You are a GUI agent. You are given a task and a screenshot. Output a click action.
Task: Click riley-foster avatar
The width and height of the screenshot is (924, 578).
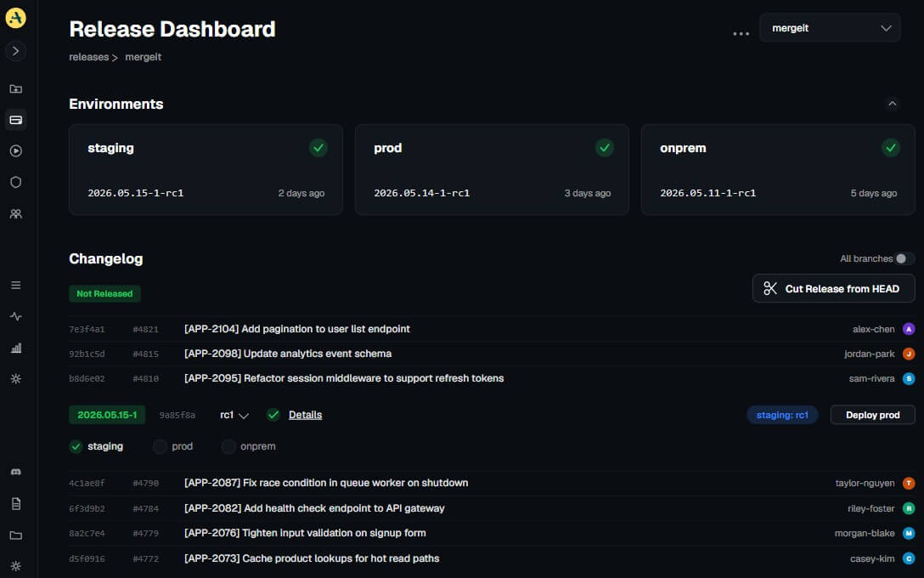pos(909,508)
